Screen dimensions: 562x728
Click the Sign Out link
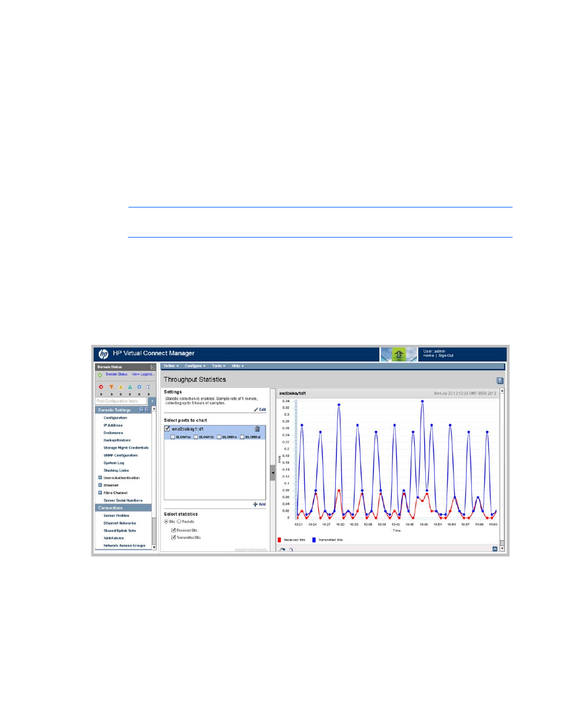pyautogui.click(x=446, y=356)
